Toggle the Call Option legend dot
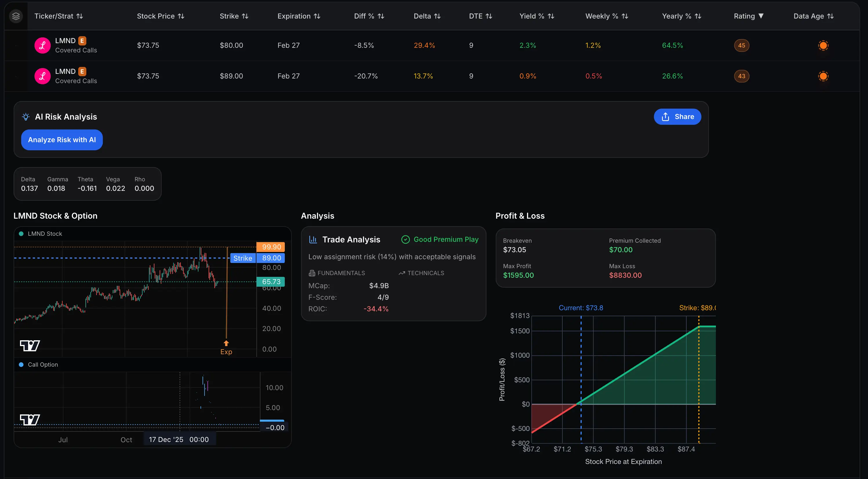The width and height of the screenshot is (868, 479). click(x=21, y=365)
